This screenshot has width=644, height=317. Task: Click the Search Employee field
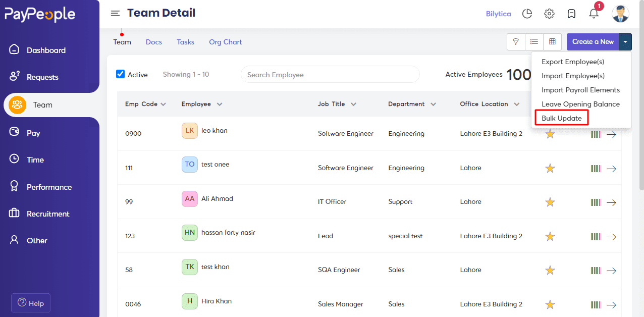[330, 75]
